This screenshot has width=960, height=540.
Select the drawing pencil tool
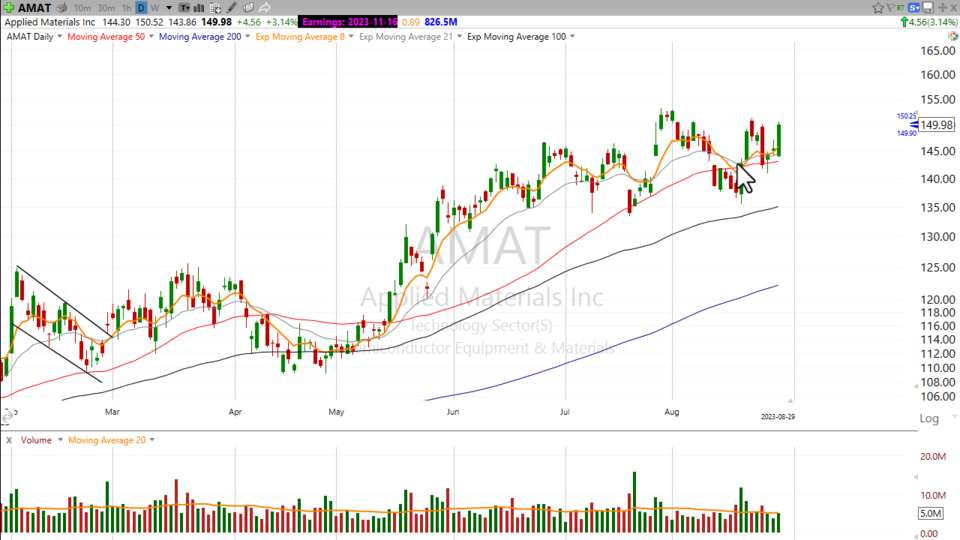point(231,8)
